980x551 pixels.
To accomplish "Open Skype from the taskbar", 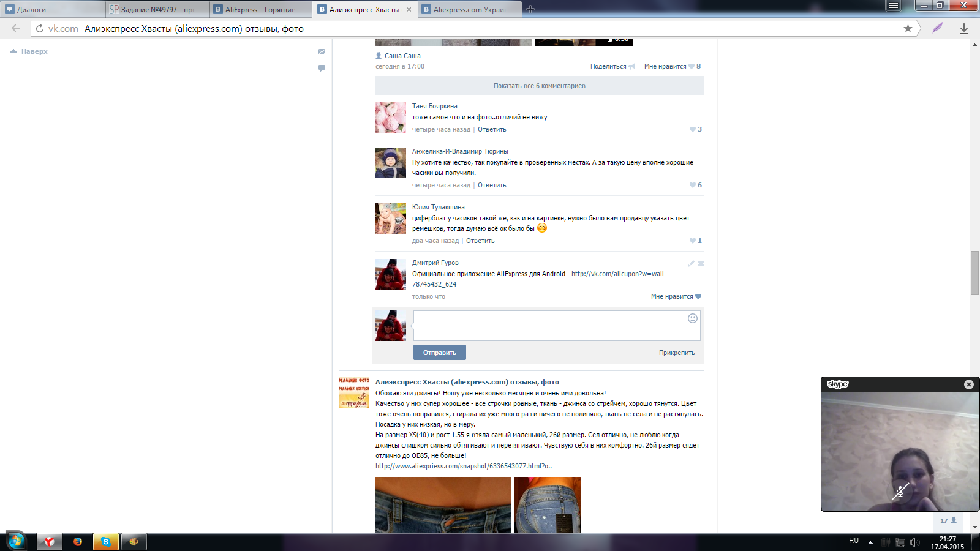I will pos(106,542).
